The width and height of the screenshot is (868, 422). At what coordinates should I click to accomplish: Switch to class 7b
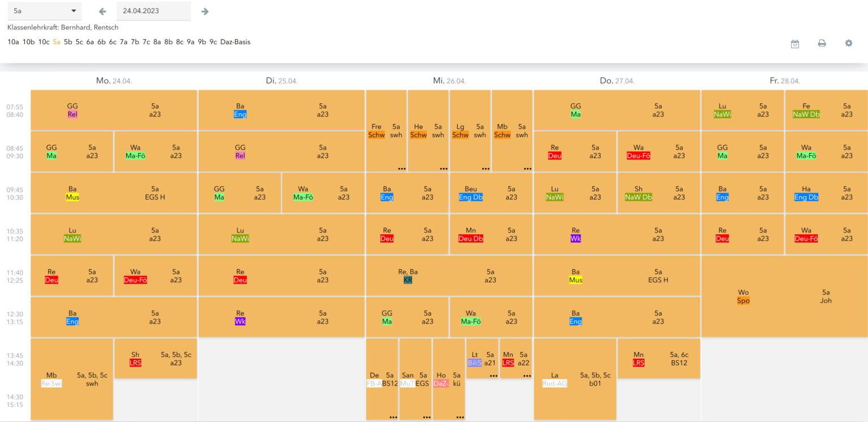[x=135, y=42]
